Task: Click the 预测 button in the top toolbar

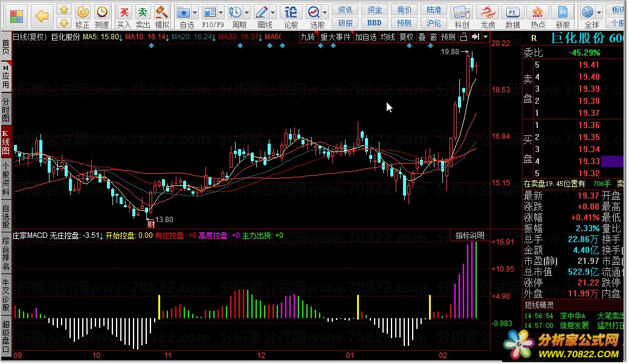Action: [x=404, y=23]
